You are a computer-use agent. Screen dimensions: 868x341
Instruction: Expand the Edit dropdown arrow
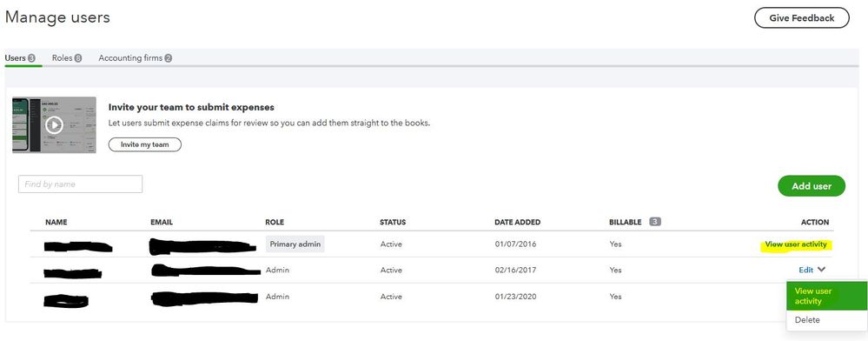(x=821, y=270)
